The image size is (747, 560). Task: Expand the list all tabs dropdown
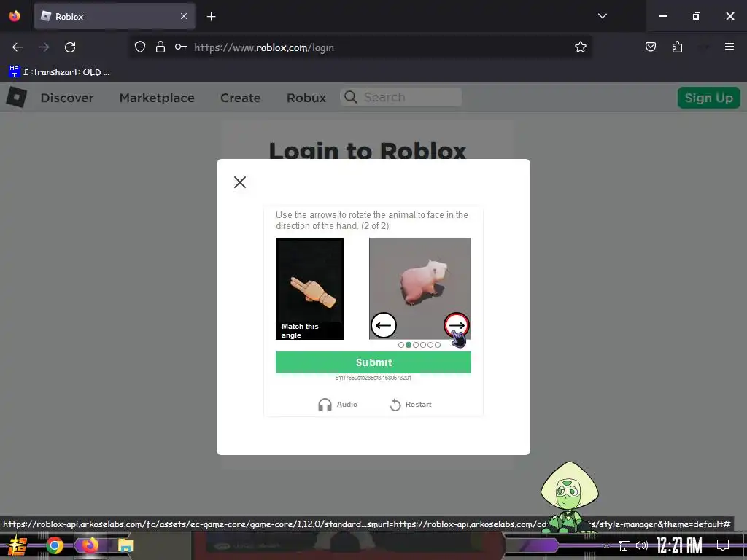(602, 16)
